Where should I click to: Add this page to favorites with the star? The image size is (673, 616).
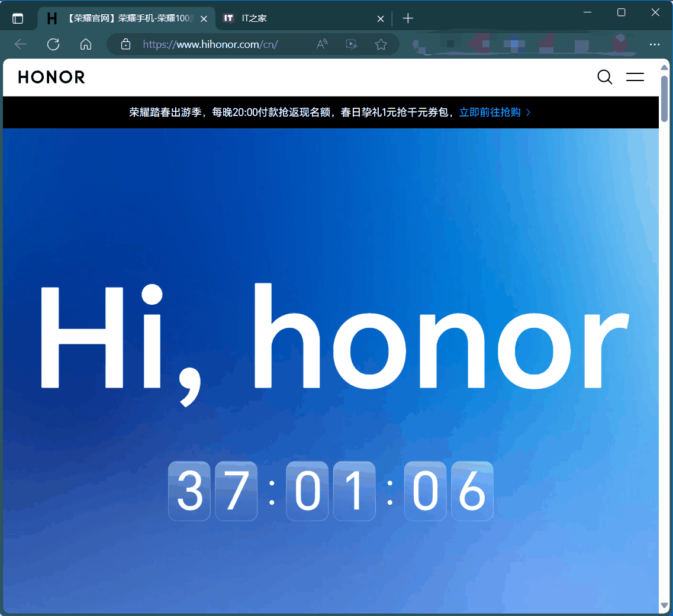coord(381,44)
